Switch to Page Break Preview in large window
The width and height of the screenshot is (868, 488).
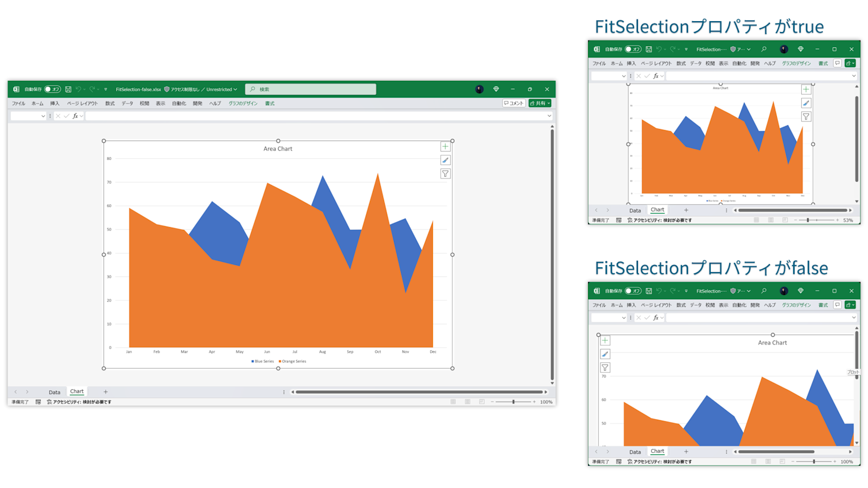(482, 402)
